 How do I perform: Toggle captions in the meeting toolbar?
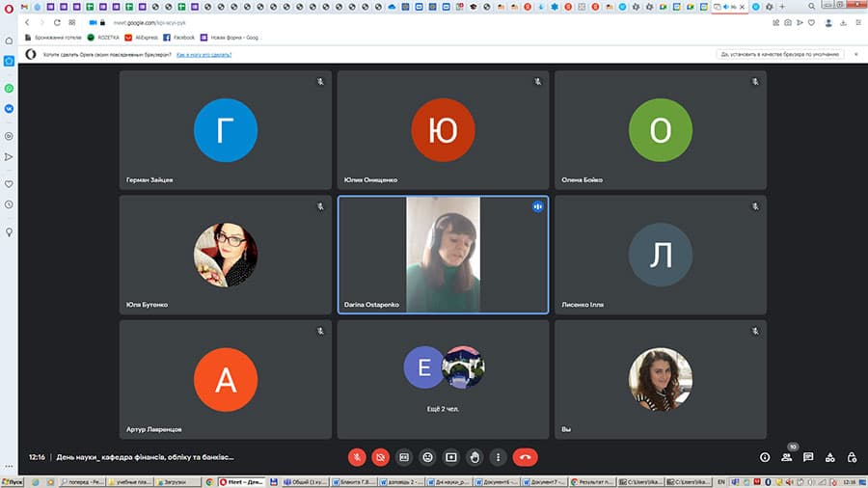point(404,457)
